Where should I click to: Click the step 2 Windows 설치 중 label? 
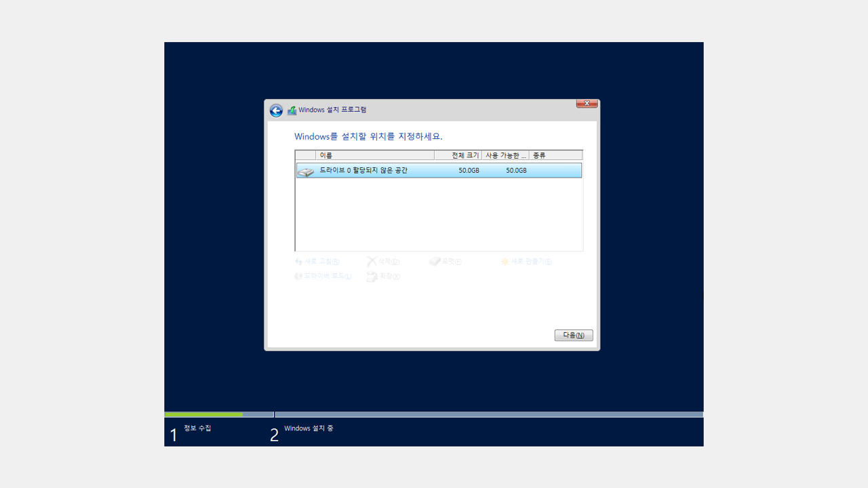click(x=309, y=428)
